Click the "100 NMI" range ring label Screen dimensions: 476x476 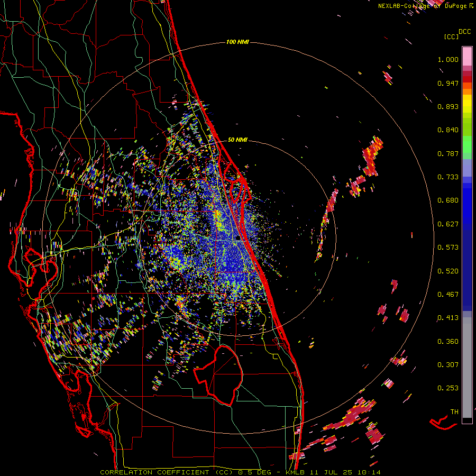click(237, 42)
